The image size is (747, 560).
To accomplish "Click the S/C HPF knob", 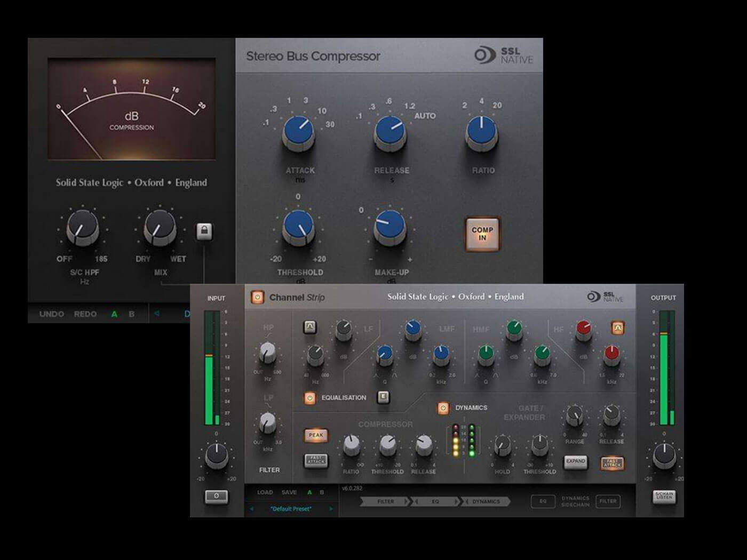I will pyautogui.click(x=83, y=228).
